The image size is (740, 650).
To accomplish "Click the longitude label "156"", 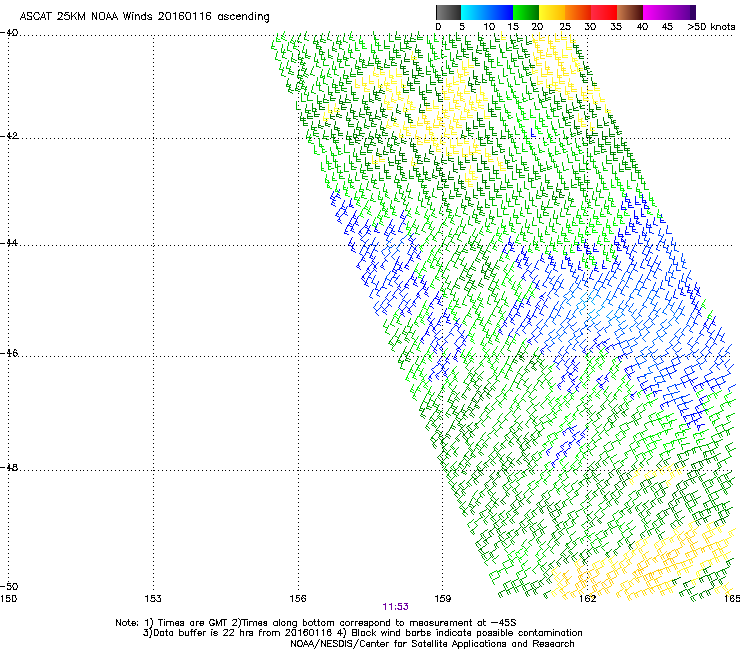I will coord(298,599).
